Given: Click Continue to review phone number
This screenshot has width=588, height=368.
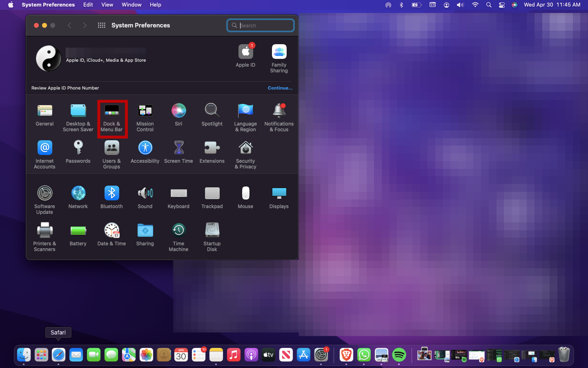Looking at the screenshot, I should click(x=280, y=88).
